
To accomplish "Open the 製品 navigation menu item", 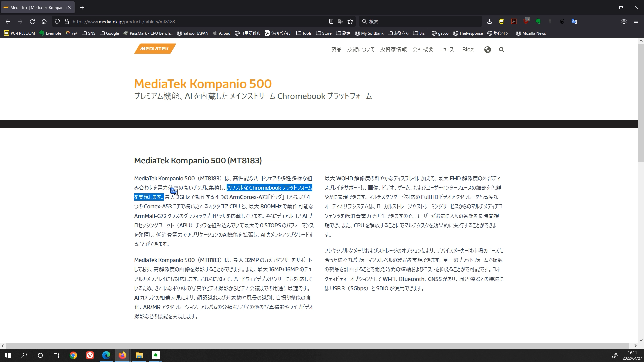I will [x=336, y=49].
